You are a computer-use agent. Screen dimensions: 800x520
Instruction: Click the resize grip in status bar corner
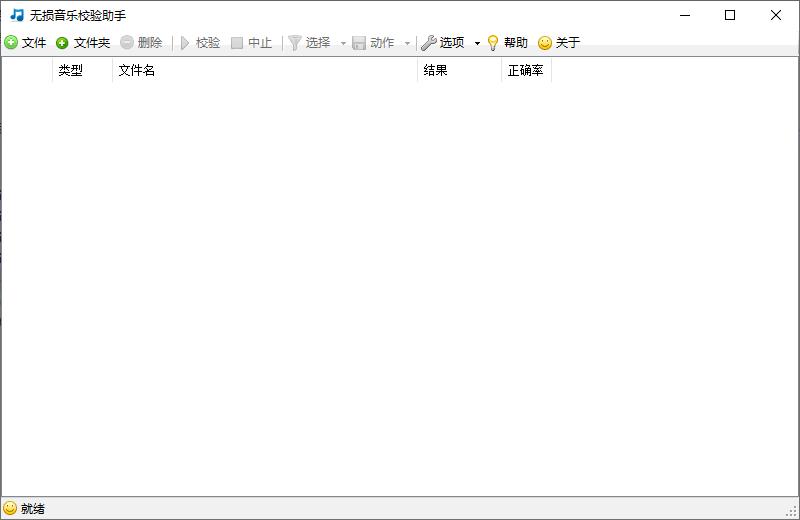tap(792, 511)
